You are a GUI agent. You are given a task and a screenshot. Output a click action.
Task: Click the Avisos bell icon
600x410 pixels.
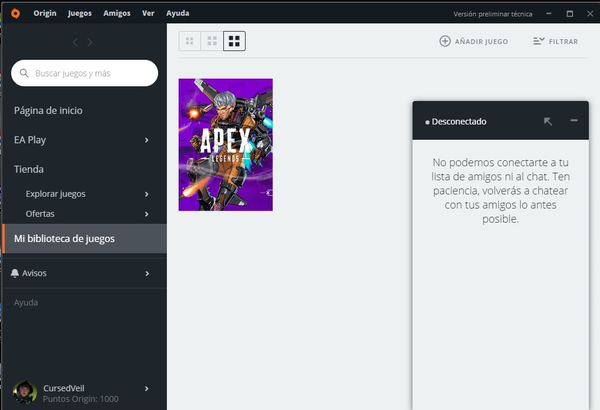(x=15, y=273)
